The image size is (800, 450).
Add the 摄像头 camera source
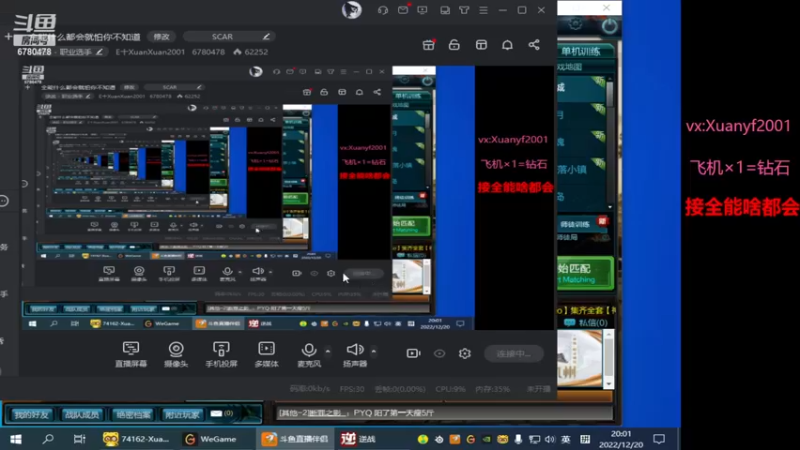(x=176, y=354)
